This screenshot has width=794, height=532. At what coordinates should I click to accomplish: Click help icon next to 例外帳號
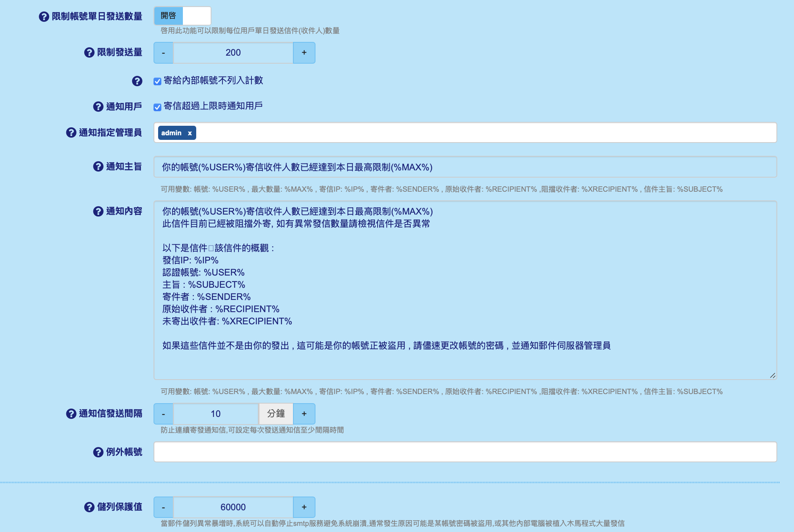(x=98, y=452)
